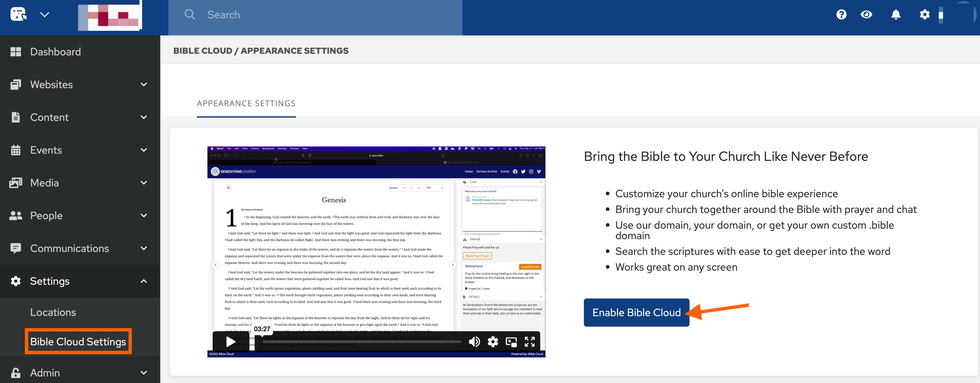This screenshot has width=980, height=383.
Task: Toggle site preview with the eye icon
Action: coord(866,14)
